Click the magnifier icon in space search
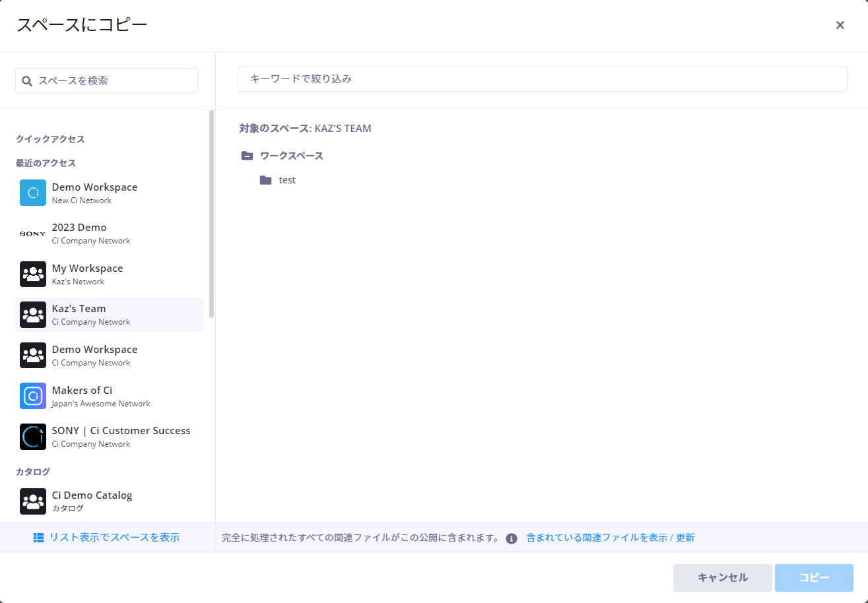This screenshot has width=868, height=603. click(27, 80)
